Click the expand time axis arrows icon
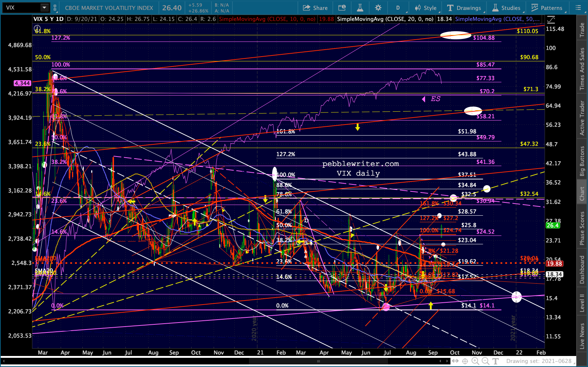Viewport: 588px width, 367px height. [x=455, y=361]
